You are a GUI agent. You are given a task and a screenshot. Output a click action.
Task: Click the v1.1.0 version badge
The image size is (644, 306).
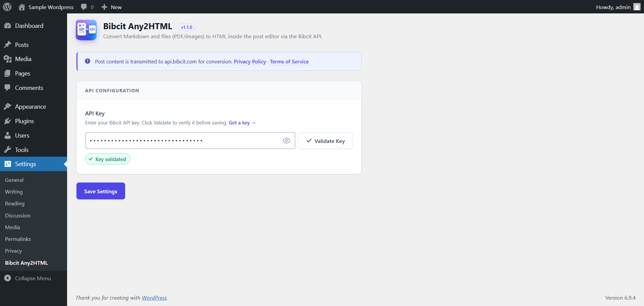click(186, 27)
